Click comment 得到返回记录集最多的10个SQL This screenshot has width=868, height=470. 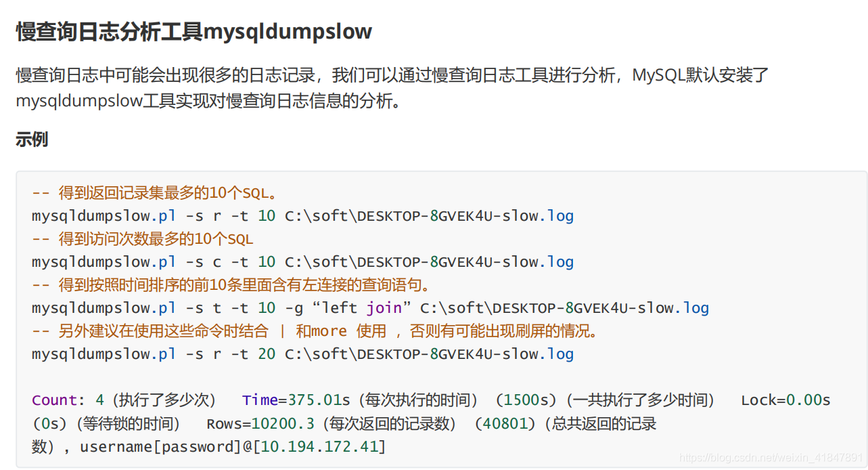[155, 193]
